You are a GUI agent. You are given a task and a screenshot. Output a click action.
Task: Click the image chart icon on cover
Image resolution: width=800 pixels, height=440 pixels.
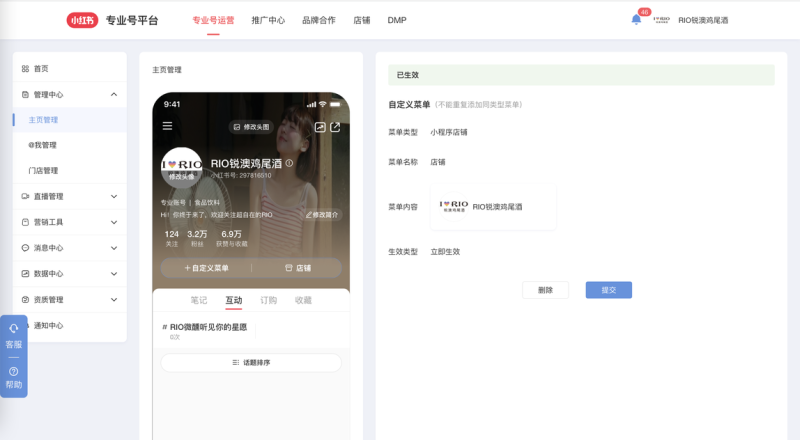tap(320, 127)
